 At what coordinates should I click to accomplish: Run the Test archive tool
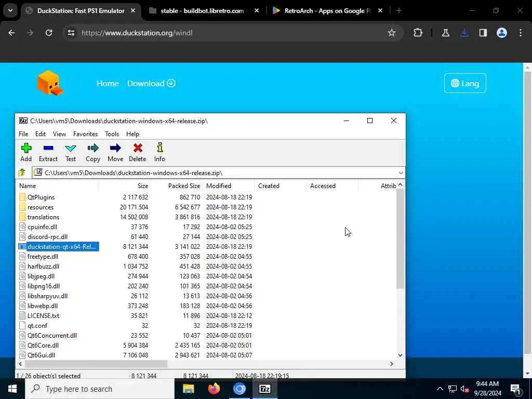pyautogui.click(x=71, y=152)
